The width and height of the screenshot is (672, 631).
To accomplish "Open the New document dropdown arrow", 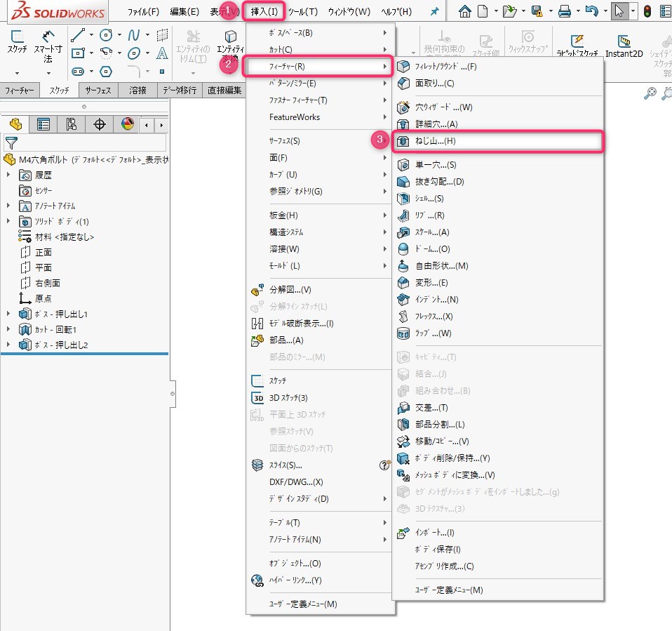I will 495,12.
